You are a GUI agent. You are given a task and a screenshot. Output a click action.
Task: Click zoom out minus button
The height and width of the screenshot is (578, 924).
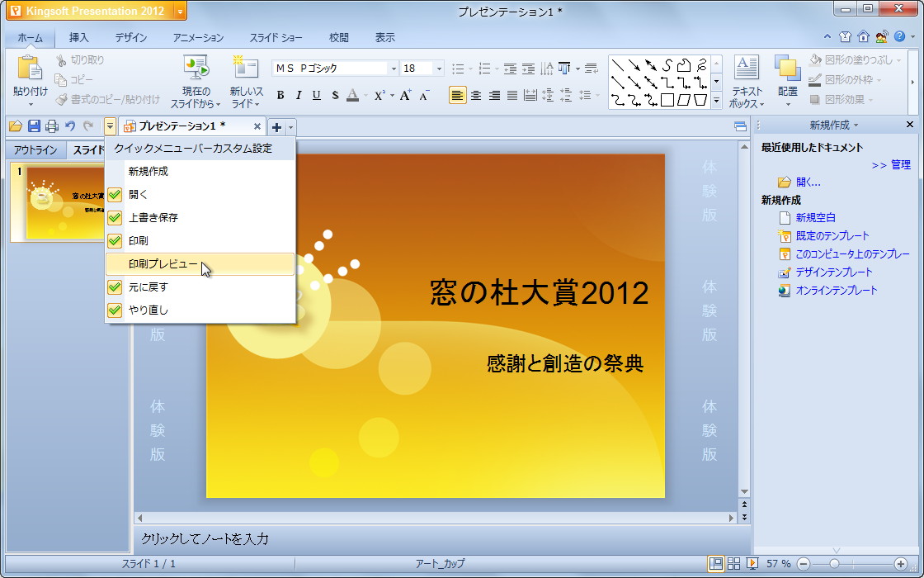(x=804, y=564)
